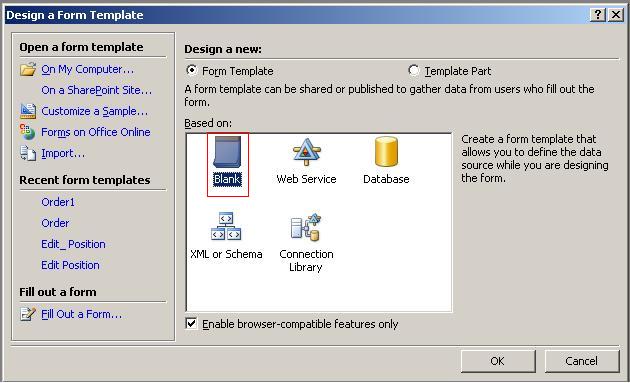Open recent template Order1
This screenshot has height=383, width=630.
58,202
